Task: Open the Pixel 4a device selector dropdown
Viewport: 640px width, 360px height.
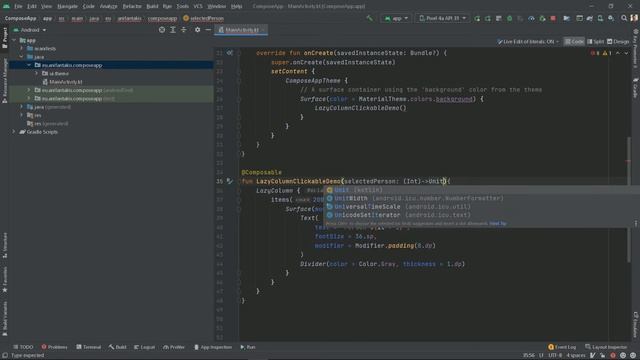Action: (442, 18)
